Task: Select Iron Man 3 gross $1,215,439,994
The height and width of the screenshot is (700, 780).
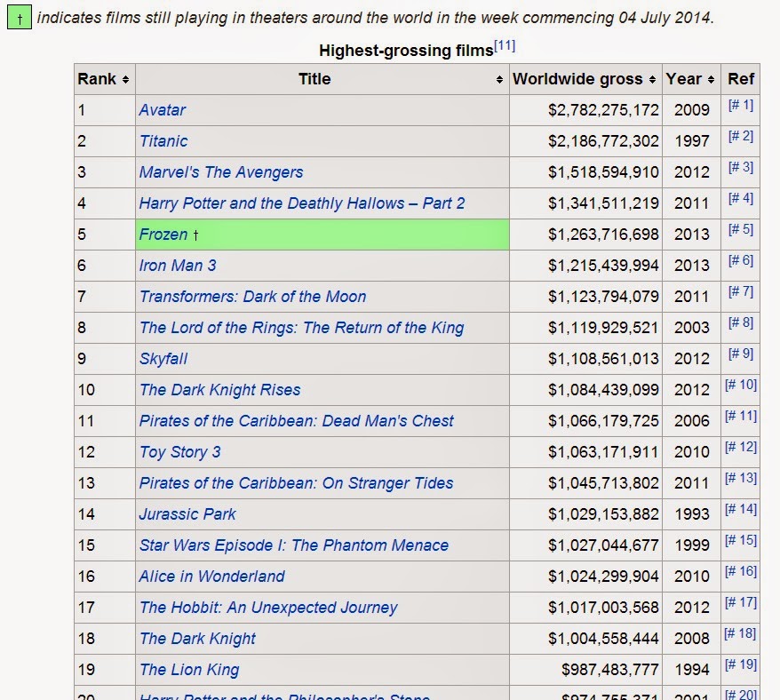Action: click(x=603, y=266)
